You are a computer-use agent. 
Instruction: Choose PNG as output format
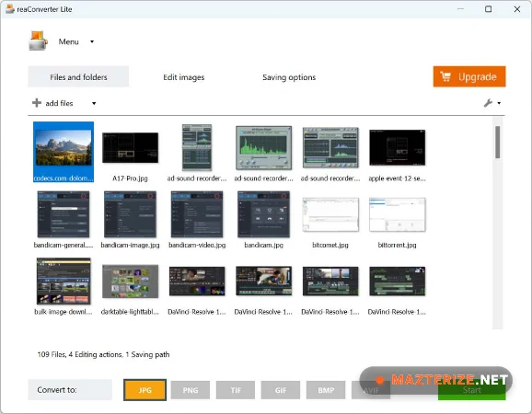click(x=191, y=390)
